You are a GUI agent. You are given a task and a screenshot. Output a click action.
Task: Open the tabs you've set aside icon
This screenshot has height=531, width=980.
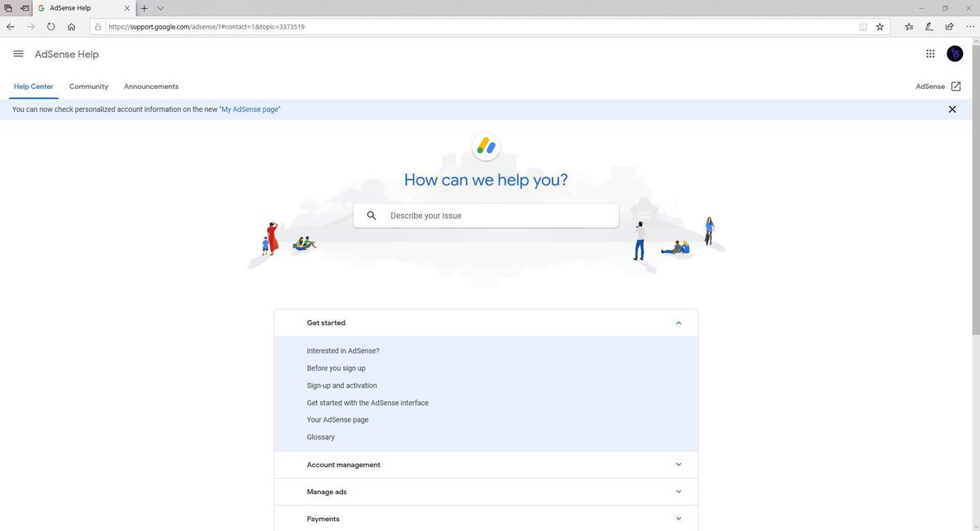8,8
